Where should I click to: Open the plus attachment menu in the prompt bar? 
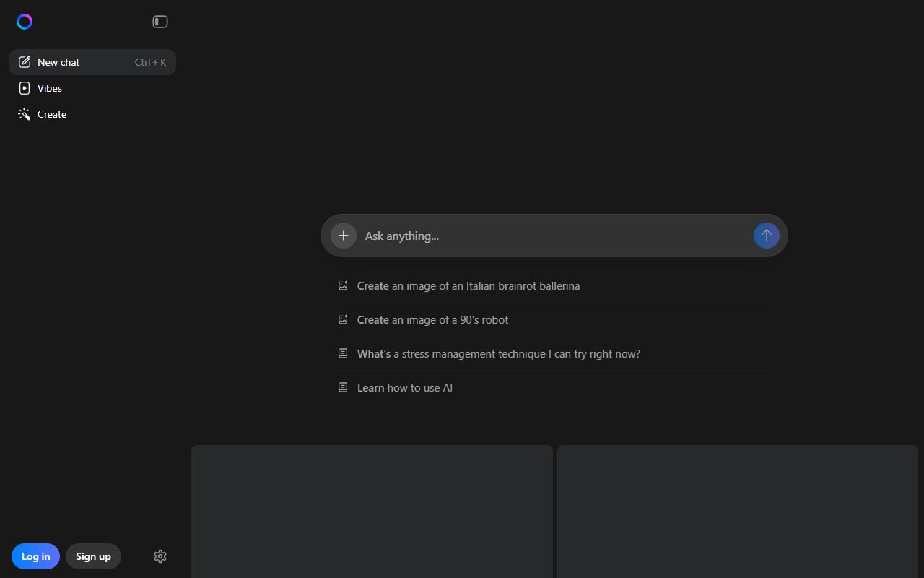click(x=343, y=235)
